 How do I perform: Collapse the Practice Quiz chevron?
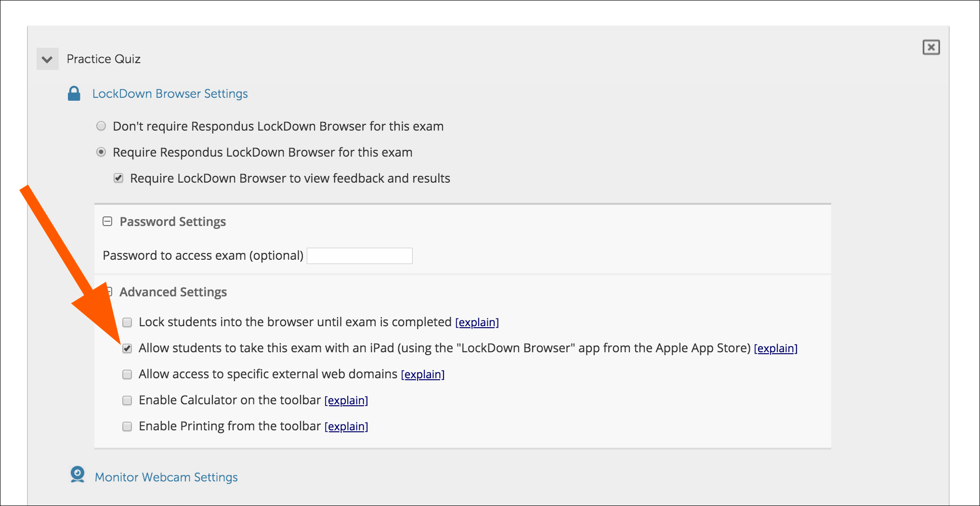pyautogui.click(x=47, y=59)
